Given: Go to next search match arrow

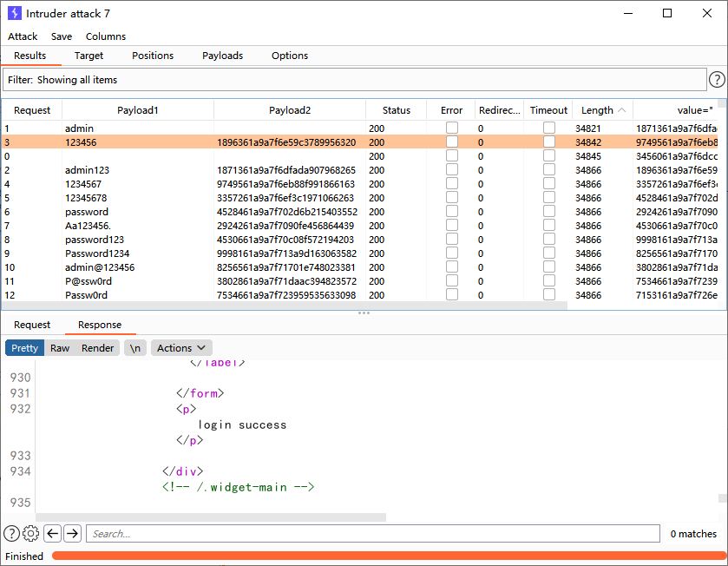Looking at the screenshot, I should tap(72, 534).
